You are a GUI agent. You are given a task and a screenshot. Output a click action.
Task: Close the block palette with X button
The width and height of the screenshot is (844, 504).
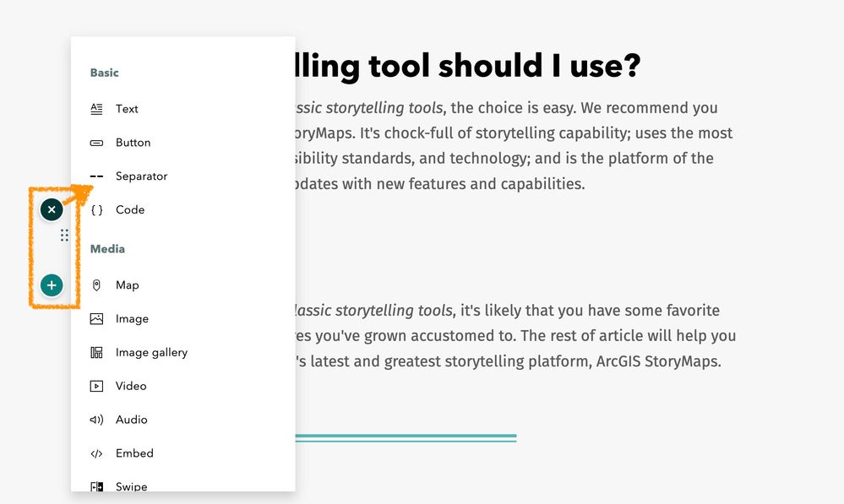52,209
